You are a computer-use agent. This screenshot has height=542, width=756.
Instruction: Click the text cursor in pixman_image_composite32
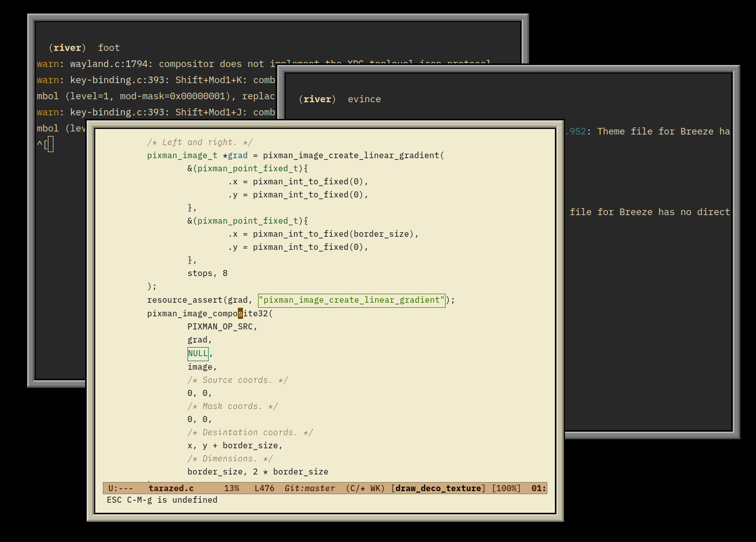point(240,313)
